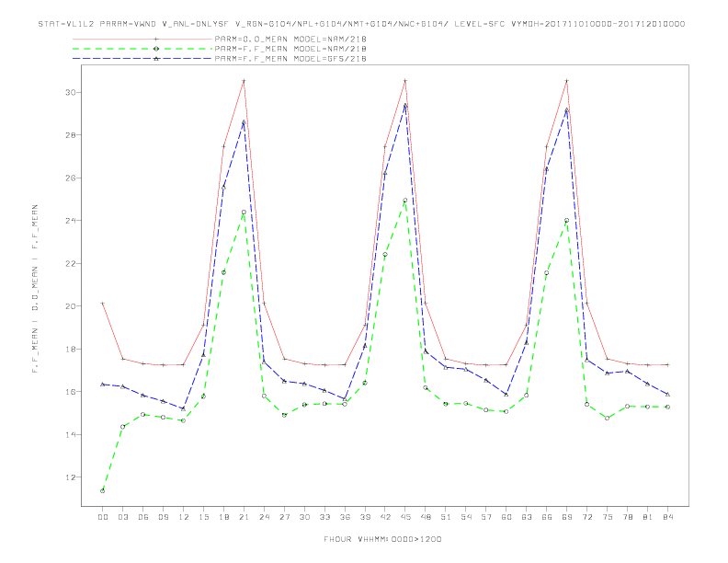Image resolution: width=728 pixels, height=563 pixels.
Task: Click the y-axis tick label 28
Action: [x=70, y=135]
